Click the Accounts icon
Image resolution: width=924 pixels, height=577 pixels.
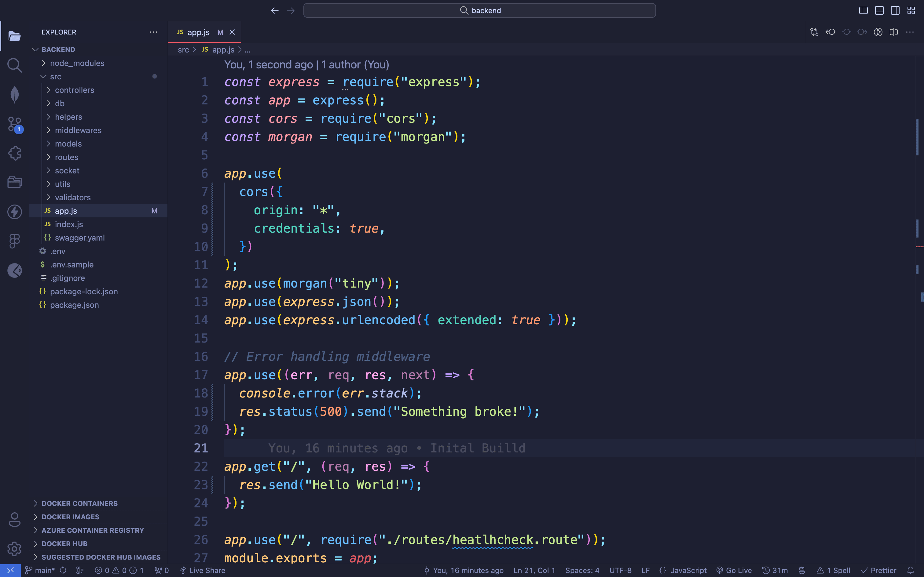click(x=14, y=519)
